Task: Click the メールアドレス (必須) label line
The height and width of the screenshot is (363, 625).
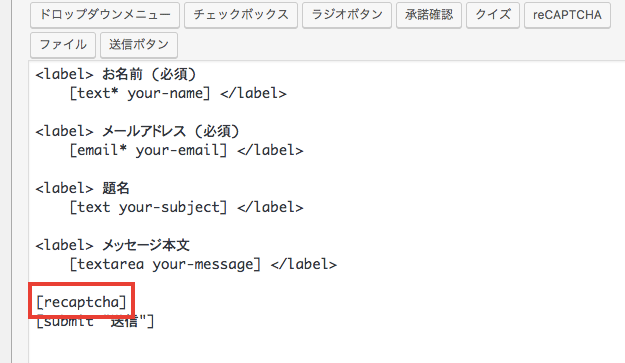Action: click(x=138, y=131)
